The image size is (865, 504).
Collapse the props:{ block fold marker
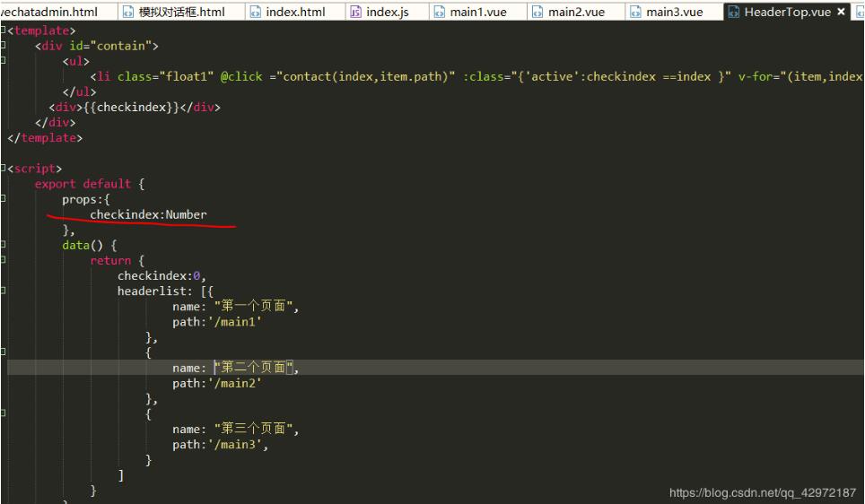click(x=3, y=198)
